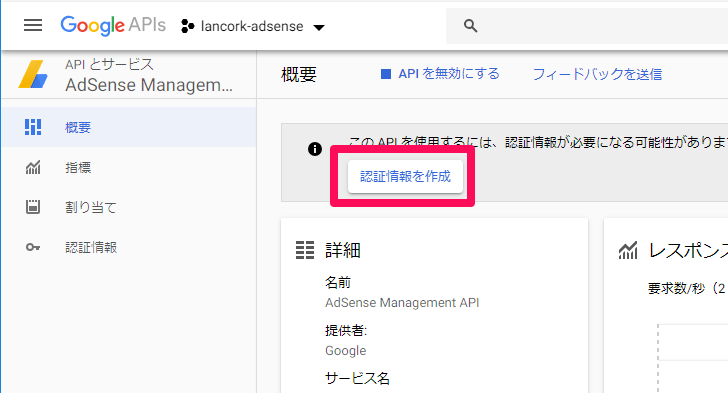
Task: Click the 概要 page heading
Action: (299, 74)
